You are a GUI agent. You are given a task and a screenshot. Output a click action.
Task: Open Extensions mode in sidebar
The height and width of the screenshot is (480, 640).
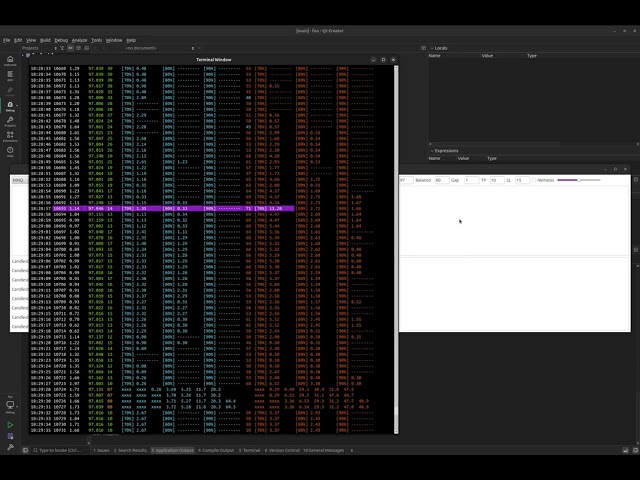[x=10, y=136]
